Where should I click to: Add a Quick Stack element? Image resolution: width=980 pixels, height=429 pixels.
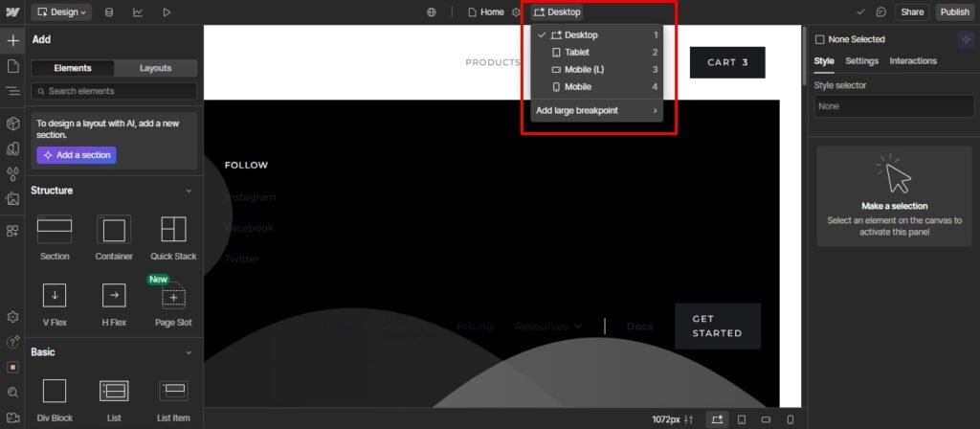[x=173, y=237]
